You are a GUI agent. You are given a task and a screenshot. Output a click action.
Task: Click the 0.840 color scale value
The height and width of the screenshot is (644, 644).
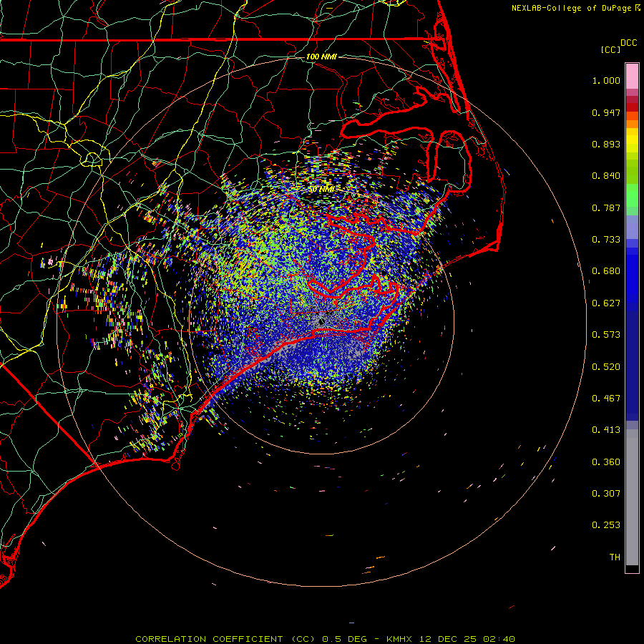pyautogui.click(x=606, y=176)
